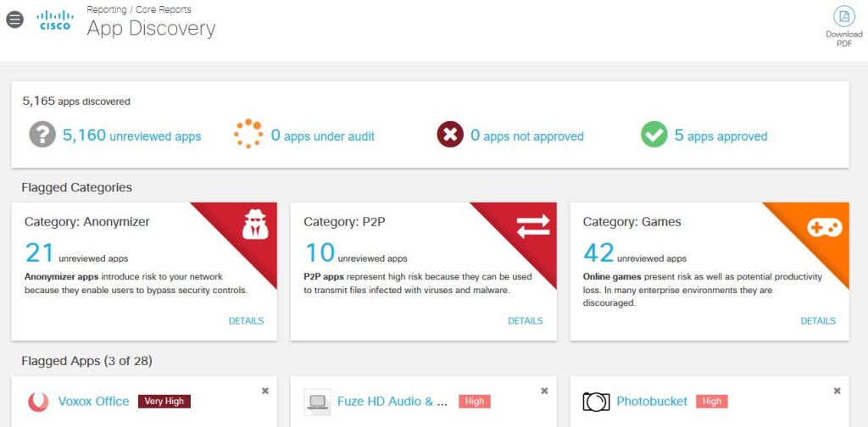View DETAILS for P2P category

(x=525, y=321)
